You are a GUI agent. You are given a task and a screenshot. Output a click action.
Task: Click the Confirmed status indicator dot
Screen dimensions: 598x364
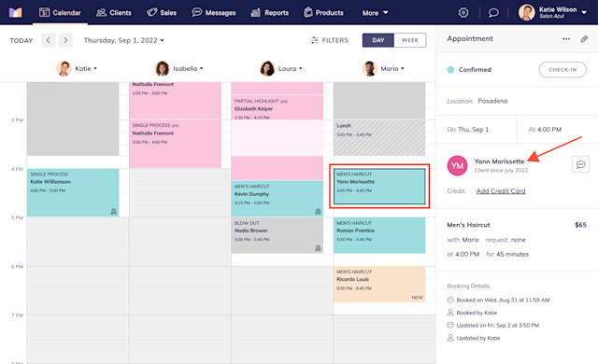450,70
